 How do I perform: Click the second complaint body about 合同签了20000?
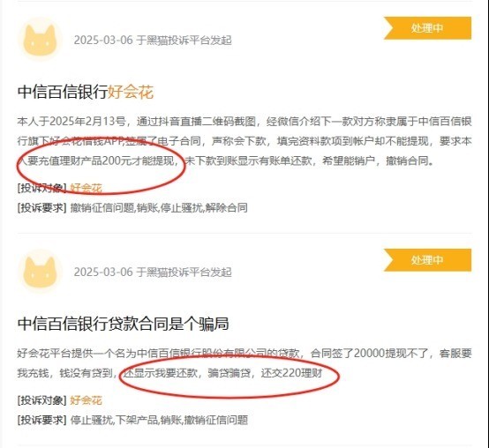pos(244,363)
